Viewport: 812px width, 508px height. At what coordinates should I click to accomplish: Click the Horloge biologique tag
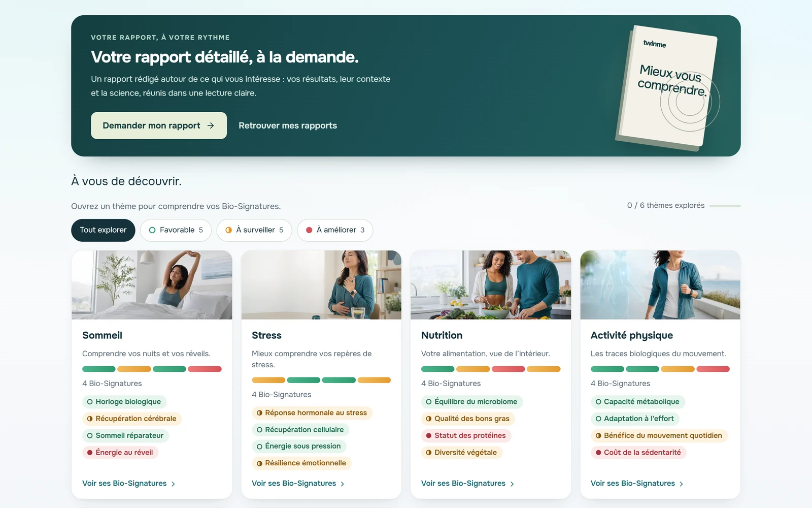pyautogui.click(x=124, y=402)
